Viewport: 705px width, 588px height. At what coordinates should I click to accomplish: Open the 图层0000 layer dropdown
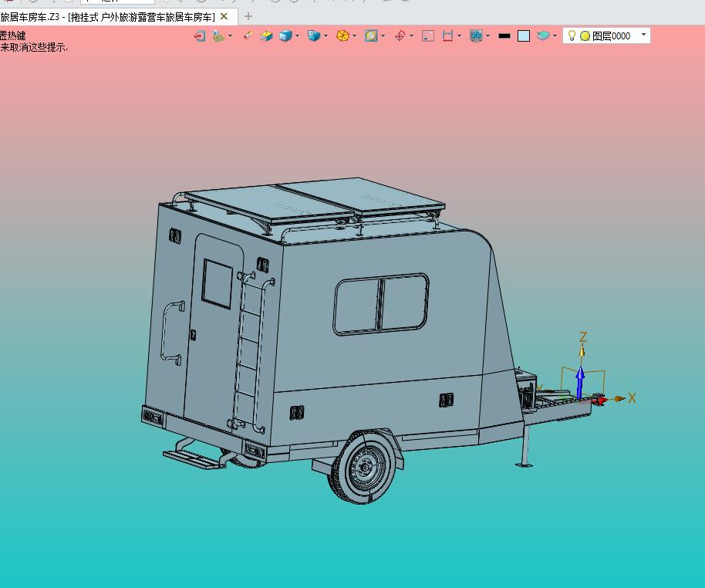pos(644,35)
